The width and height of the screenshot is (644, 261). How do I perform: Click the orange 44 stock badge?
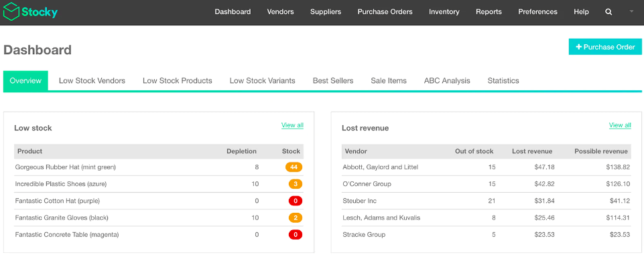tap(294, 167)
